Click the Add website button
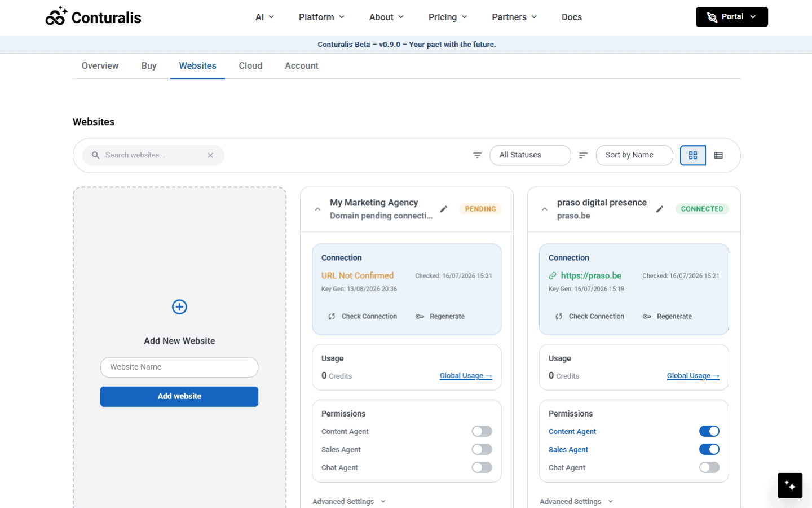 pyautogui.click(x=179, y=396)
